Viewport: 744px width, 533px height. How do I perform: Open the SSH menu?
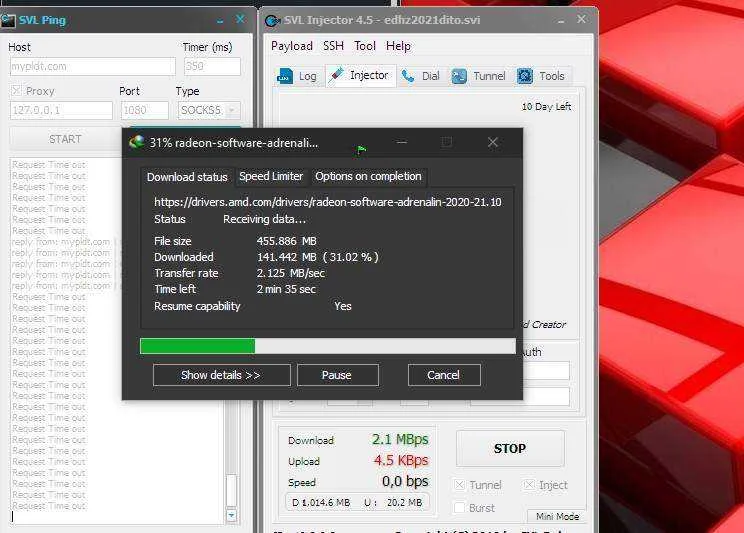[x=334, y=46]
